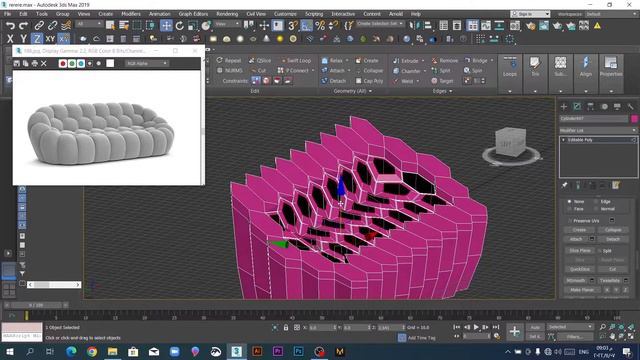The height and width of the screenshot is (360, 640).
Task: Click the Tessellate button
Action: click(x=610, y=280)
